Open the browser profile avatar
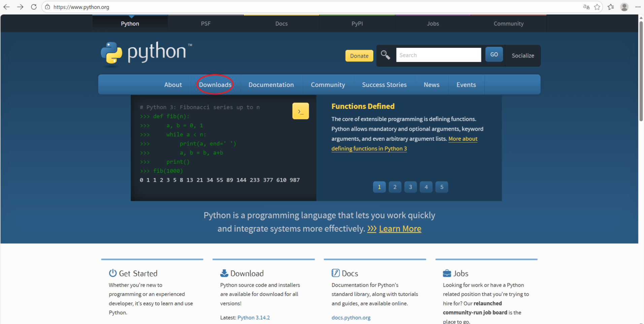The width and height of the screenshot is (644, 324). [x=624, y=7]
